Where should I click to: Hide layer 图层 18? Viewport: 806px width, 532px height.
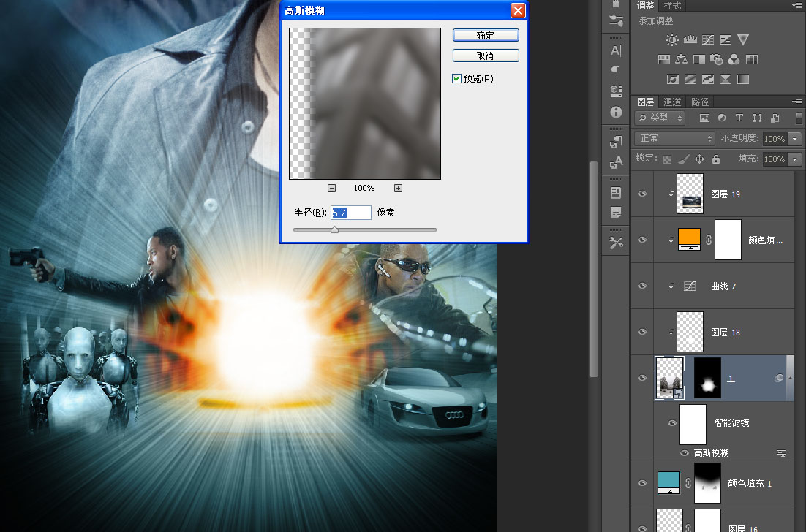point(642,332)
